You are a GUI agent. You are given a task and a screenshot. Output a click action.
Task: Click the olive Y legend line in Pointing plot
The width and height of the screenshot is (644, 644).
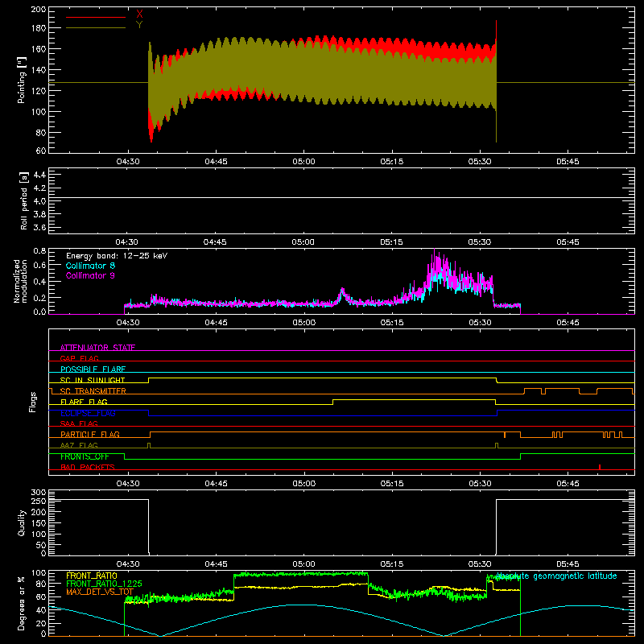click(96, 28)
